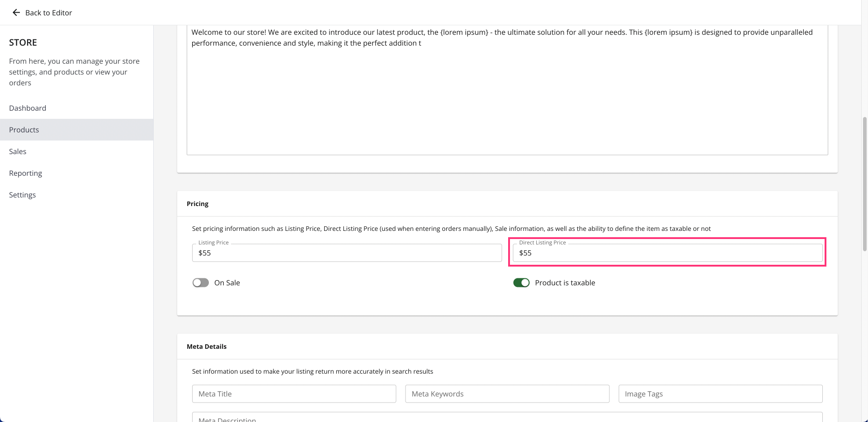Click the Pricing section heading
This screenshot has width=868, height=422.
point(198,204)
